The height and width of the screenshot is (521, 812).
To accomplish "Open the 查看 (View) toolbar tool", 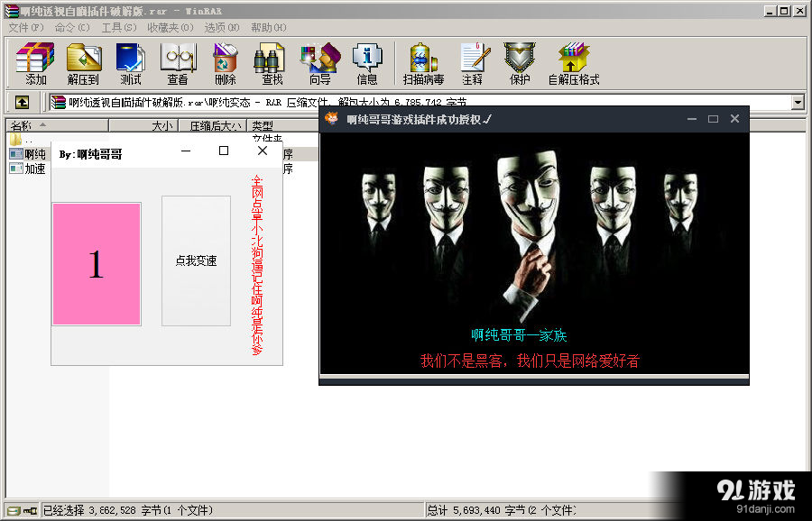I will 178,64.
